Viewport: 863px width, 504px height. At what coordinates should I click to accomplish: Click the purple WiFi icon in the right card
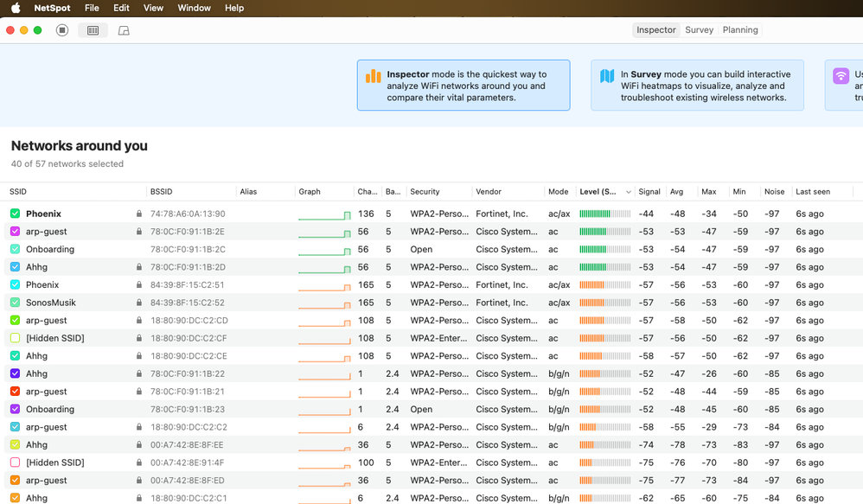click(x=841, y=76)
